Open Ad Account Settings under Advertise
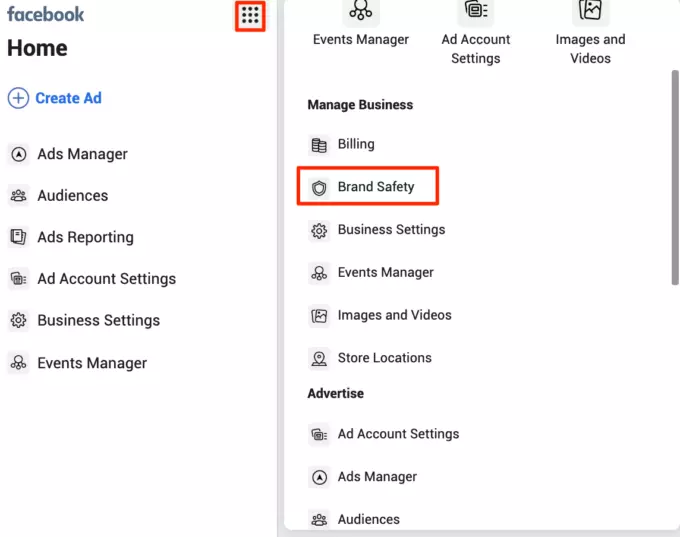680x537 pixels. [x=398, y=434]
